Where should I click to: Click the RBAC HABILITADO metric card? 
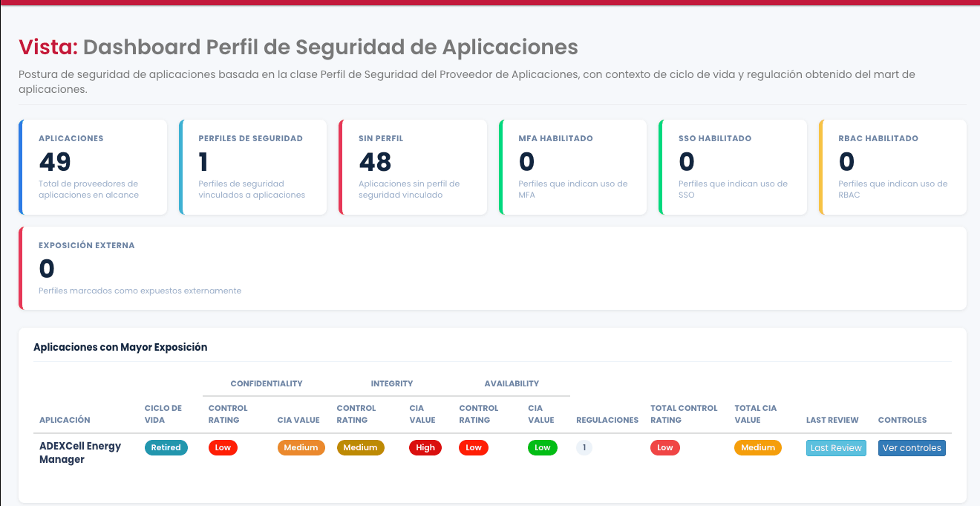click(892, 166)
